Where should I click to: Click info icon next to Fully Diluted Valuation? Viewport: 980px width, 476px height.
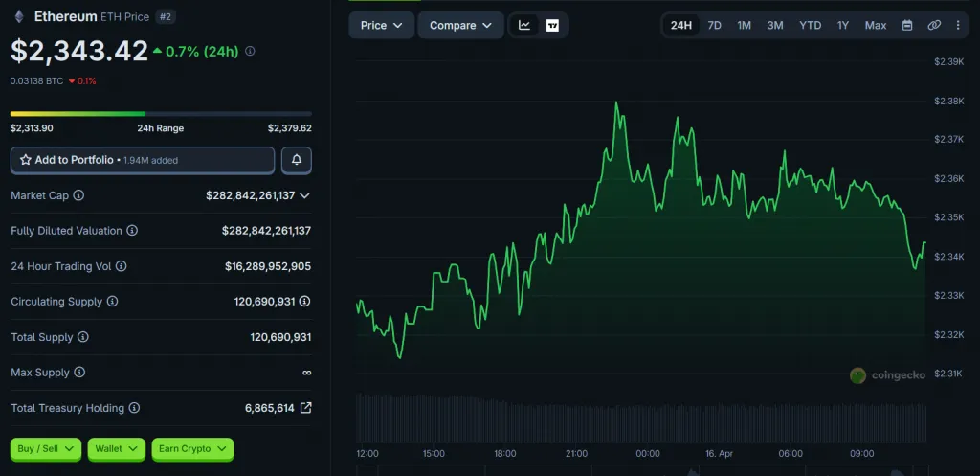[x=132, y=231]
